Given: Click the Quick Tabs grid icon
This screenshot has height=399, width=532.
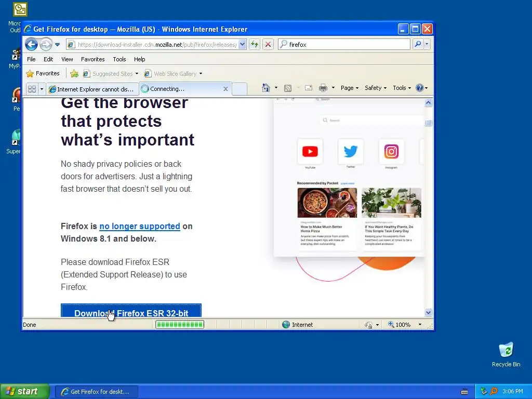Looking at the screenshot, I should point(32,89).
